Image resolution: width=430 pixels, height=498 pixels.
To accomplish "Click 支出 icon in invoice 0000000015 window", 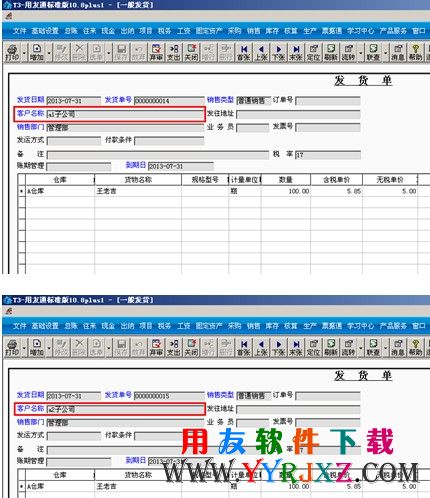I will (x=174, y=348).
